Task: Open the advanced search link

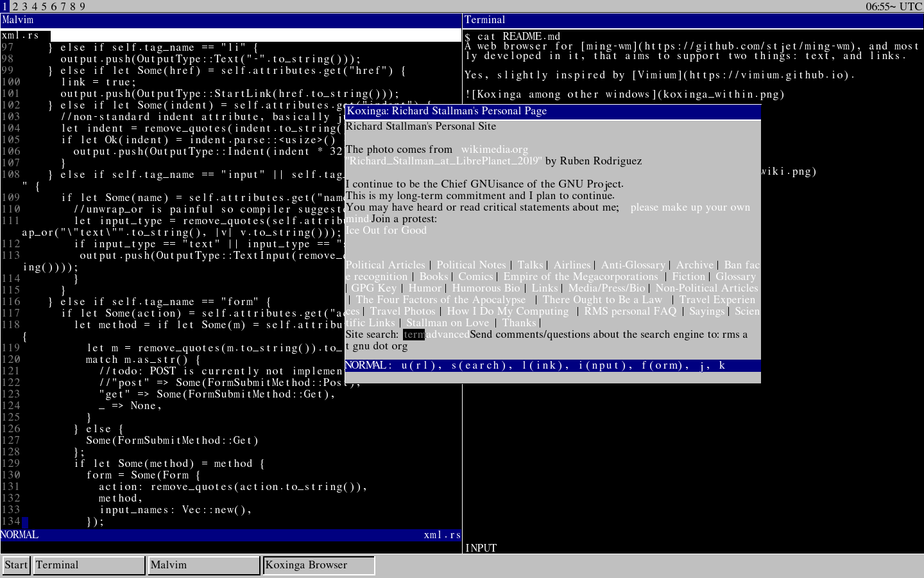Action: click(447, 335)
